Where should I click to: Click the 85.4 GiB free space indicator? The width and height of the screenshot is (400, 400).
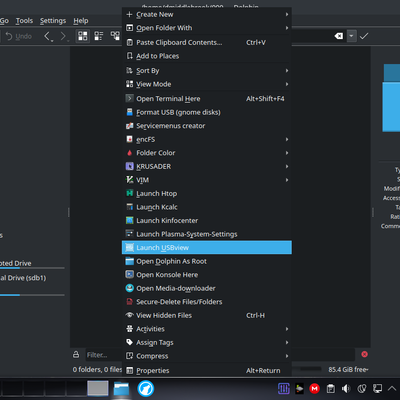pyautogui.click(x=348, y=369)
